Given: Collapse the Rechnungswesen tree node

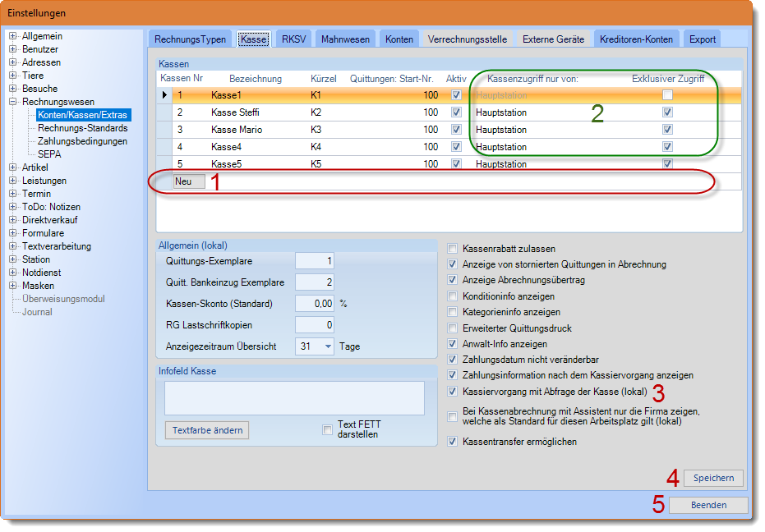Looking at the screenshot, I should click(x=13, y=102).
